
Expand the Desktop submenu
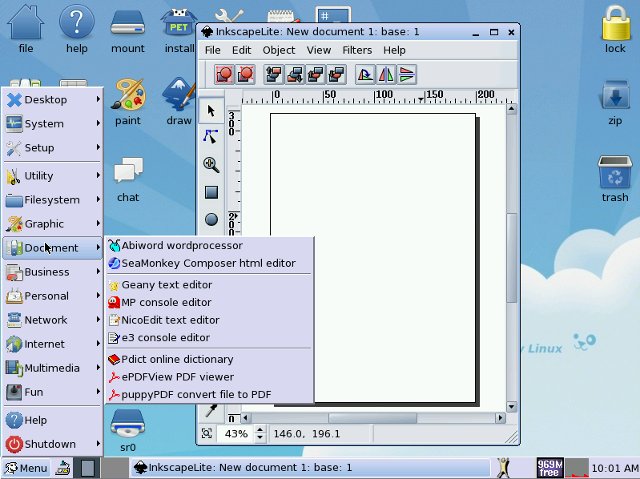(53, 100)
